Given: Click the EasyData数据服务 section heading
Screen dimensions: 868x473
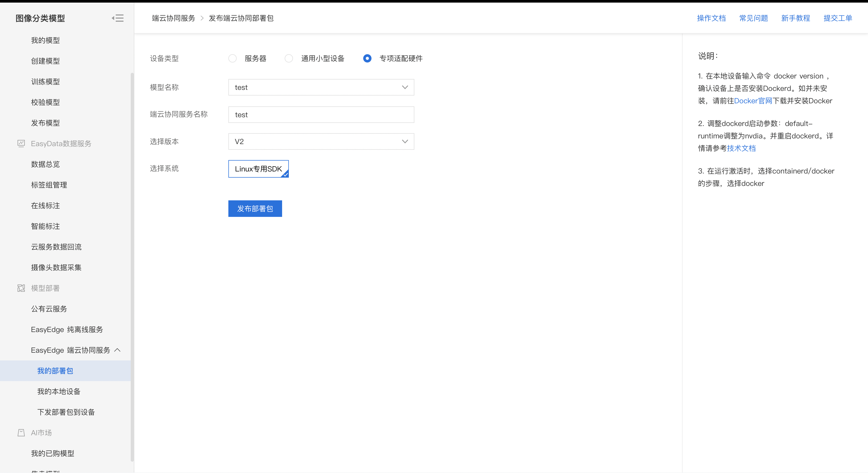Looking at the screenshot, I should [61, 144].
